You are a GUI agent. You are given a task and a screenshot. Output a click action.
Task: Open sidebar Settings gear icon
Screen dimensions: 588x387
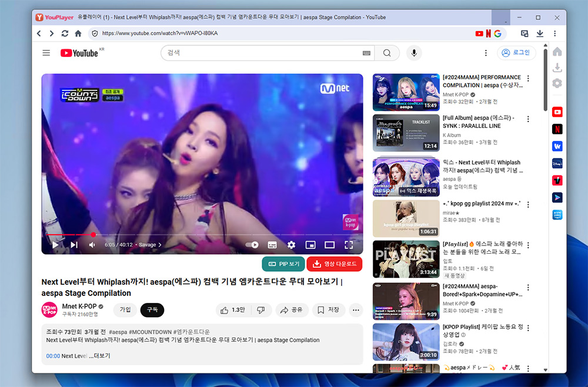(x=557, y=83)
